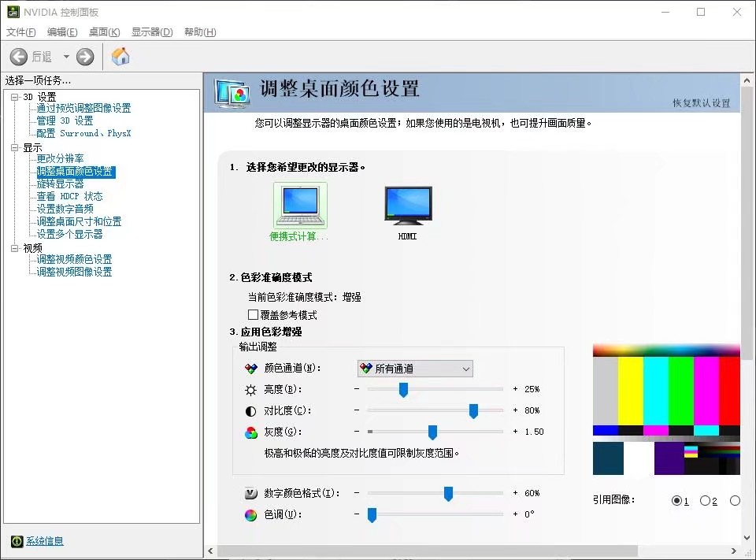Open the 文件(F) menu

(20, 32)
